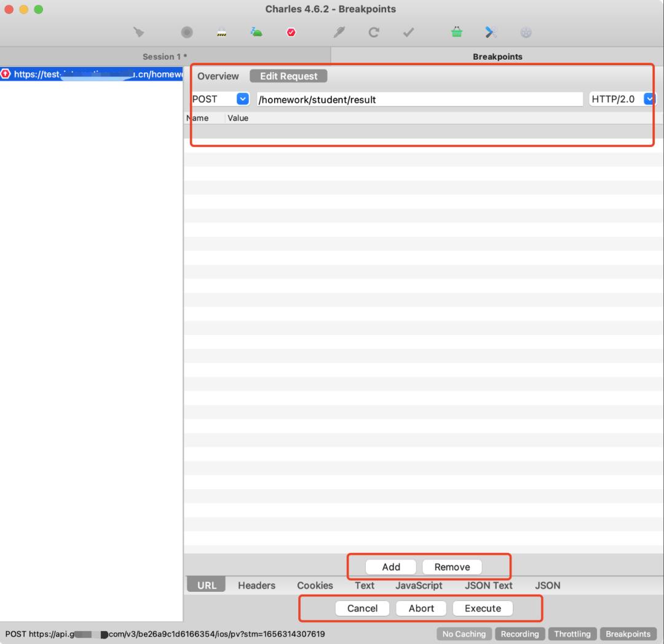This screenshot has height=644, width=664.
Task: Click the pen compose request icon
Action: point(339,32)
